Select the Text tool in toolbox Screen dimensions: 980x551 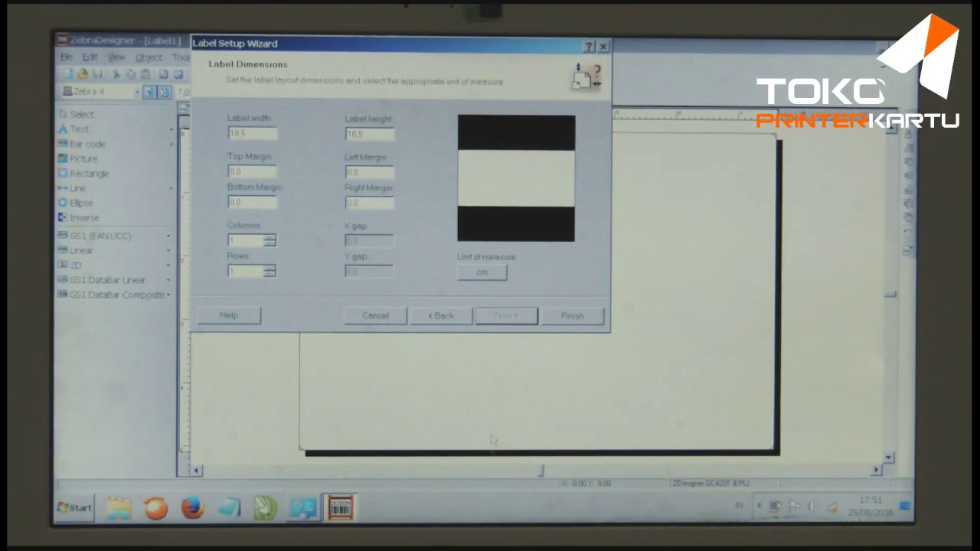73,129
